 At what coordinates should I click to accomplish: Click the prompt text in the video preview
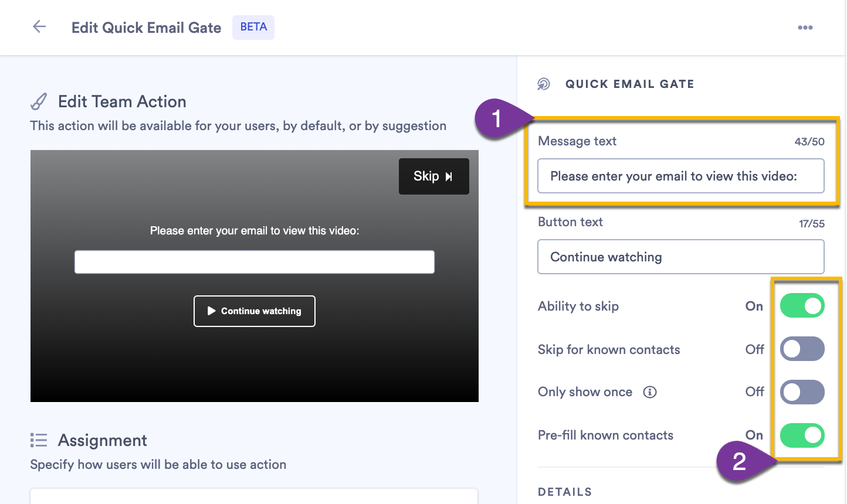(255, 231)
